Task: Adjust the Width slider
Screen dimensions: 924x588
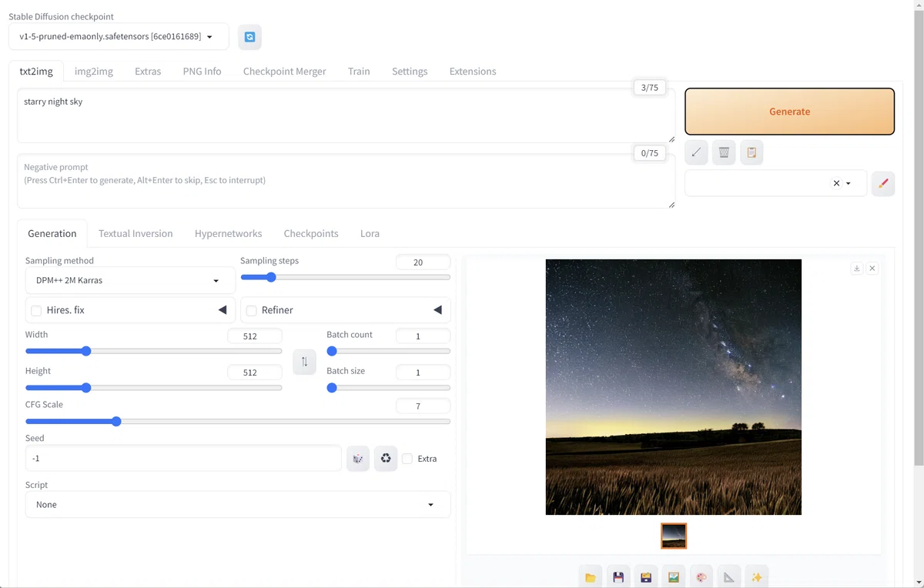Action: 154,351
